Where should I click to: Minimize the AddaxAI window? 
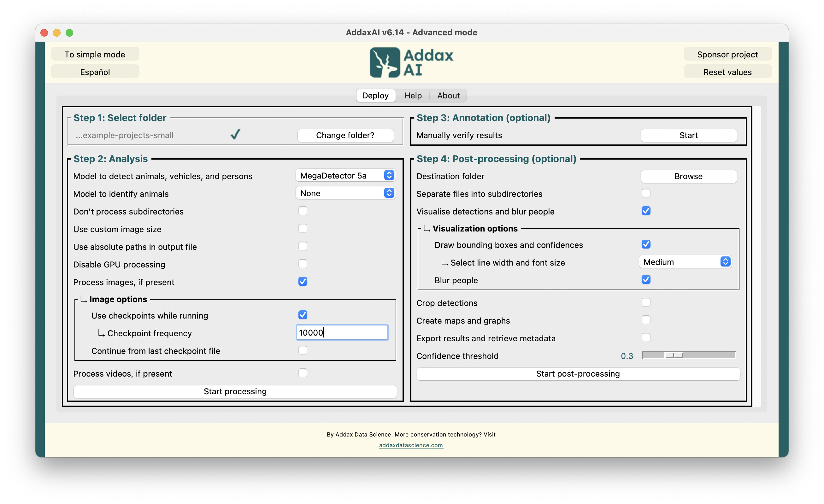57,32
